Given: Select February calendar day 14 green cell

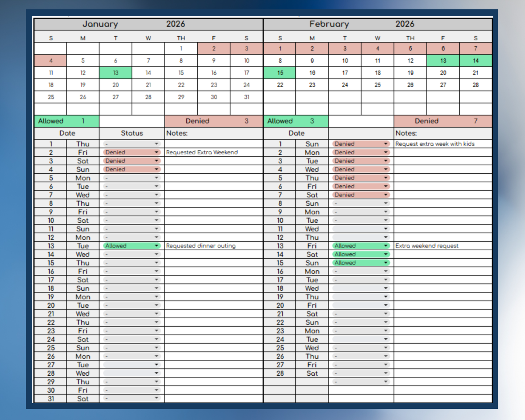Looking at the screenshot, I should pos(476,61).
